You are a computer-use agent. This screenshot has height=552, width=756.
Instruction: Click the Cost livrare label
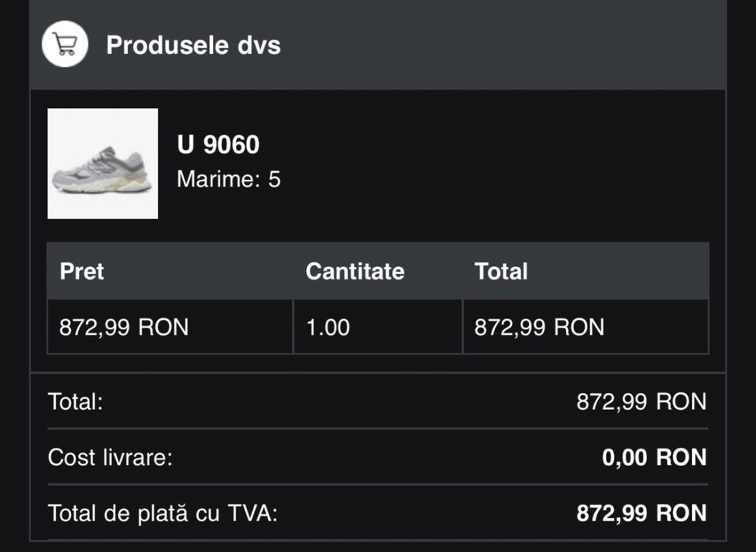[110, 457]
